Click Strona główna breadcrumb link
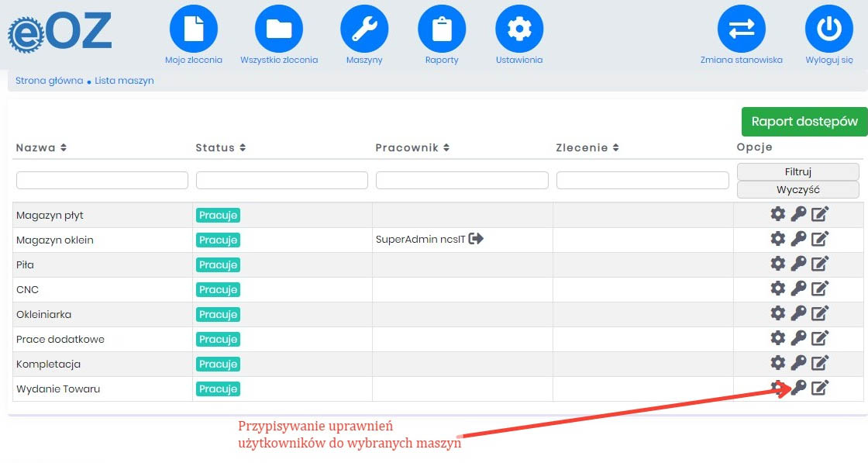This screenshot has width=868, height=463. pyautogui.click(x=49, y=81)
